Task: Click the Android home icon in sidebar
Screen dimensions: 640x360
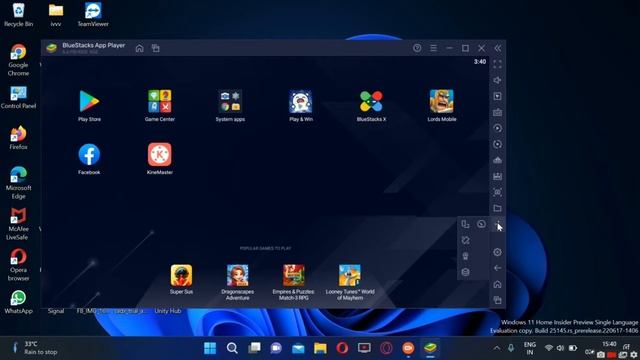Action: tap(498, 284)
